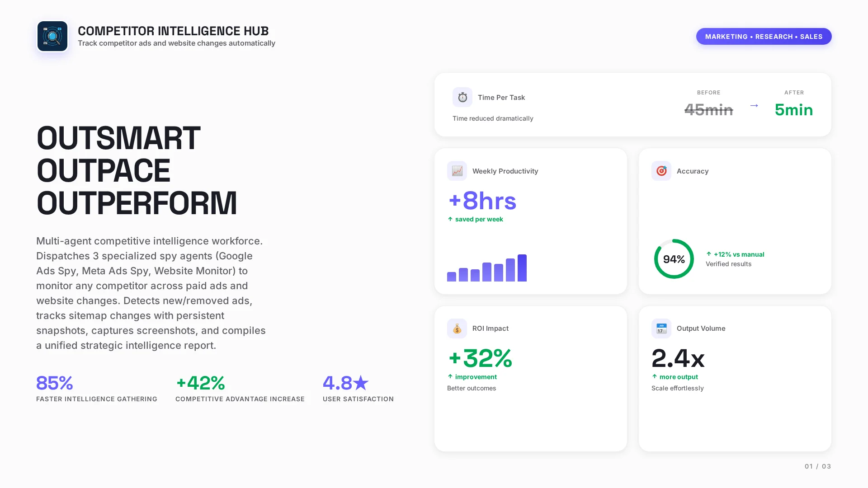Click the money bag icon beside ROI Impact
The width and height of the screenshot is (868, 488).
click(457, 328)
